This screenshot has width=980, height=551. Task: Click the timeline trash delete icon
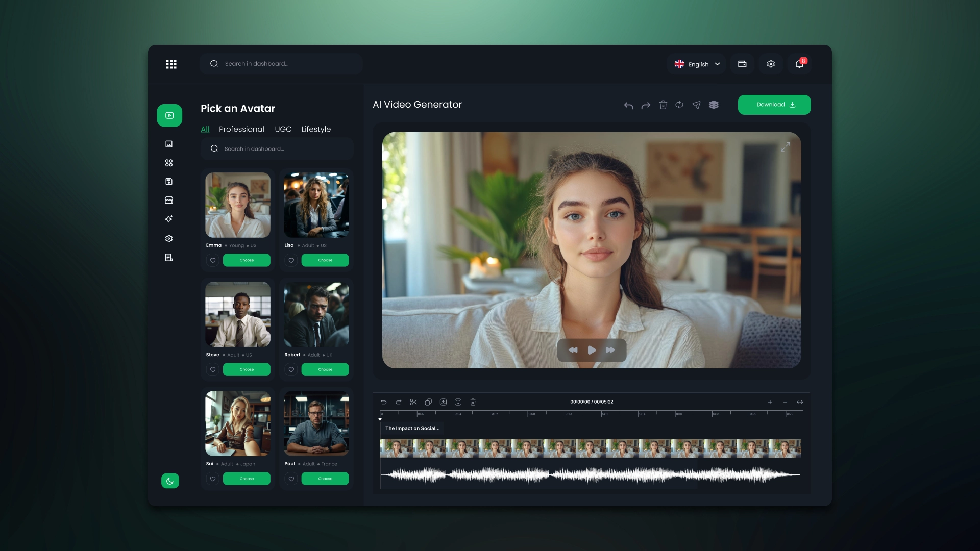tap(473, 402)
